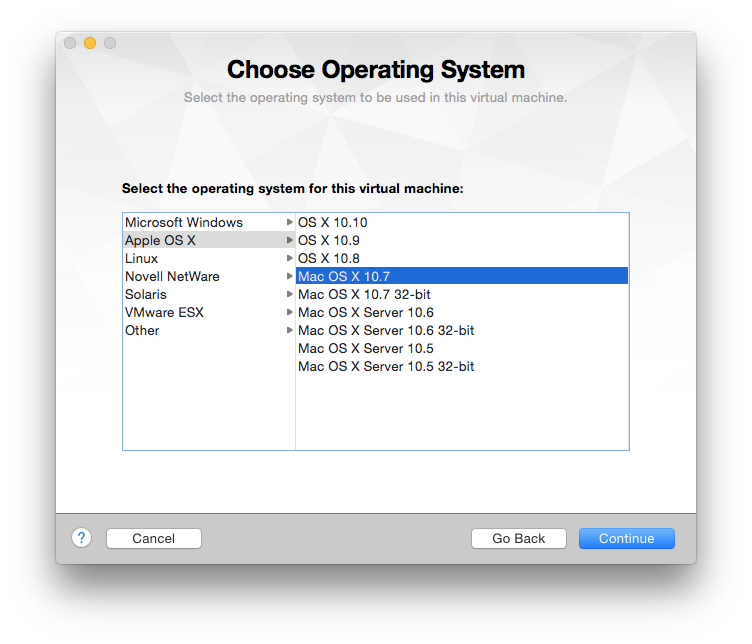Expand the Microsoft Windows disclosure arrow

289,222
